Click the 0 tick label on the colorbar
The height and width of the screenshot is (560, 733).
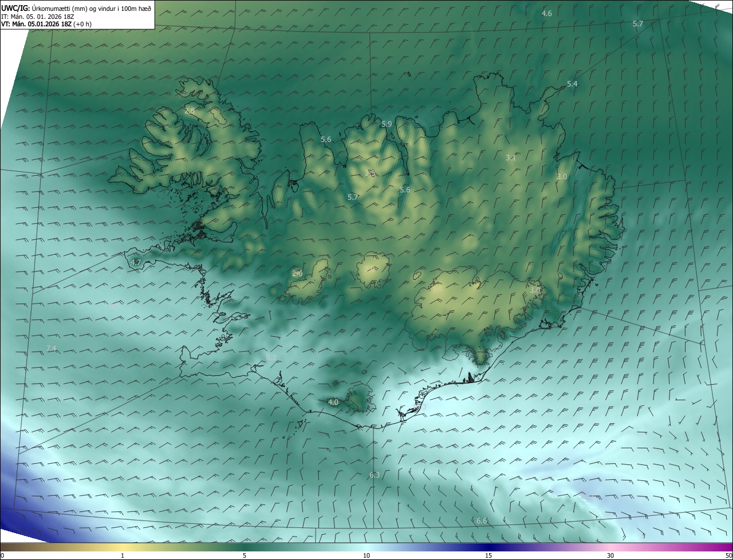(x=2, y=555)
